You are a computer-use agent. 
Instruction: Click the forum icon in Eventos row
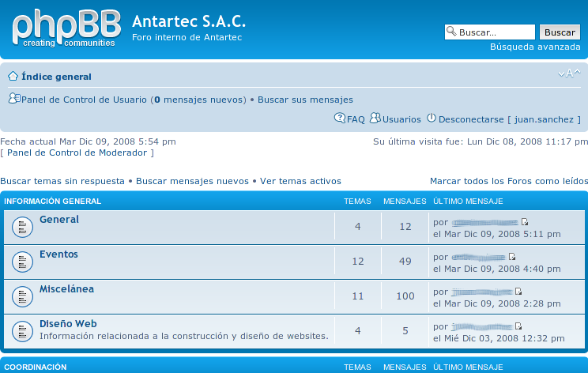tap(22, 262)
